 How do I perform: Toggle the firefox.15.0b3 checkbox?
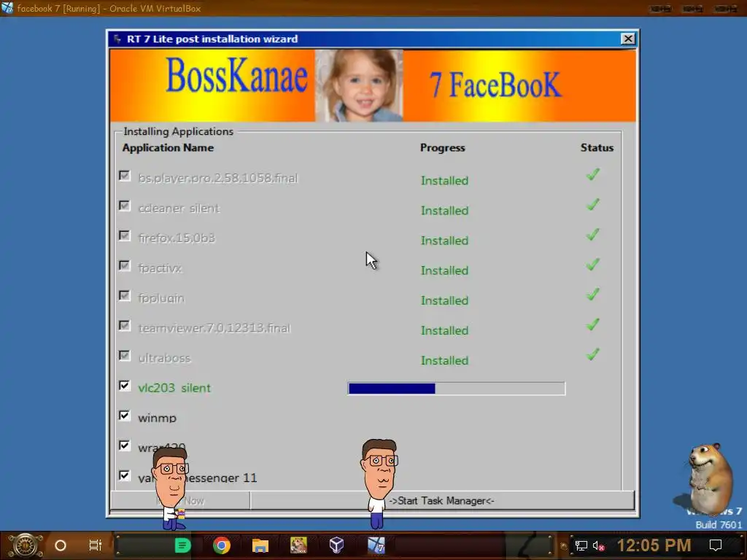[124, 236]
